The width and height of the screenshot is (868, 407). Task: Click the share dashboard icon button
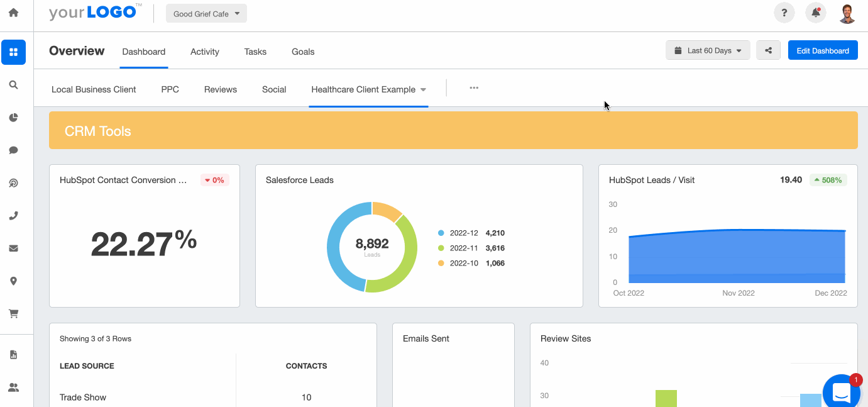point(768,50)
